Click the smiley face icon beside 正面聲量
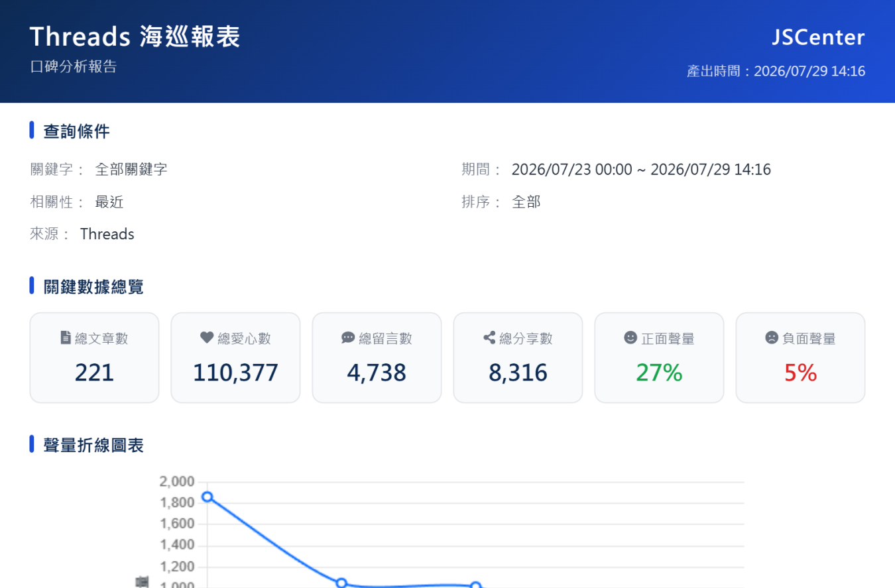This screenshot has width=895, height=588. click(x=630, y=338)
